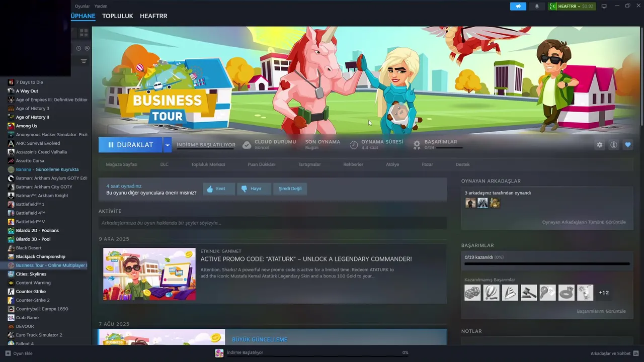Open the Yardım menu
Viewport: 644px width, 362px height.
pyautogui.click(x=101, y=6)
